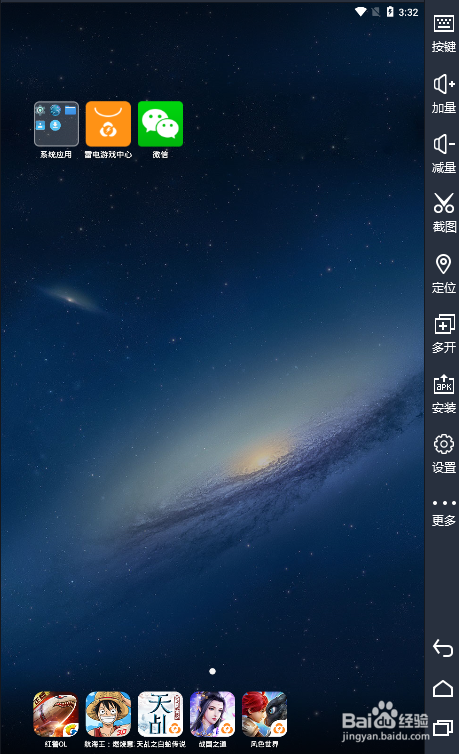Click the battery charging status icon
The width and height of the screenshot is (459, 754).
[x=390, y=12]
